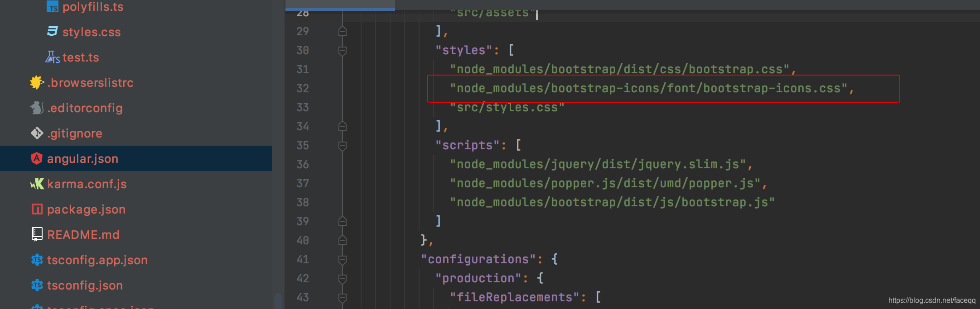Collapse the fileReplacements fold on line 43

[343, 297]
